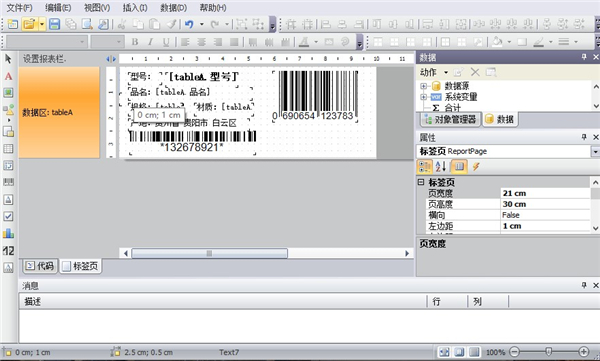Expand the 数据源 tree node
Viewport: 600px width, 361px height.
click(423, 86)
